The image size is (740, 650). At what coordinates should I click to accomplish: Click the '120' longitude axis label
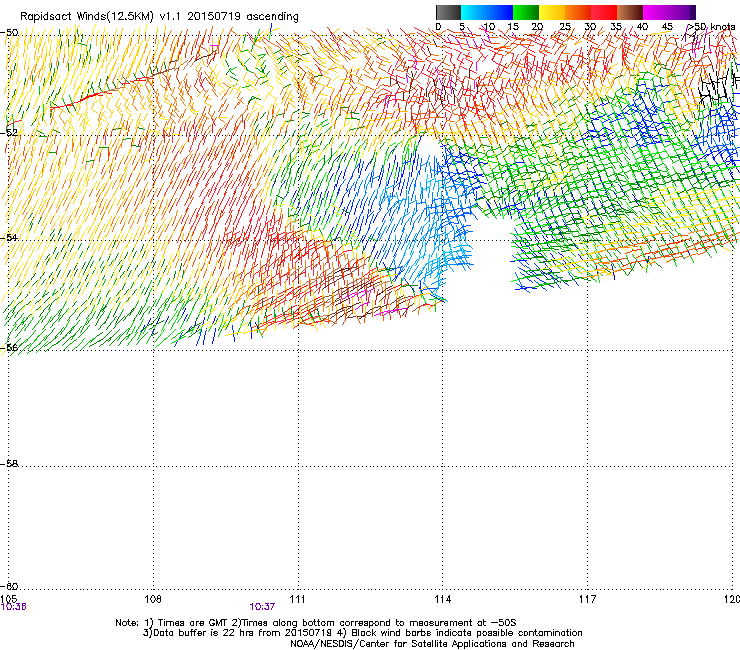(x=732, y=599)
